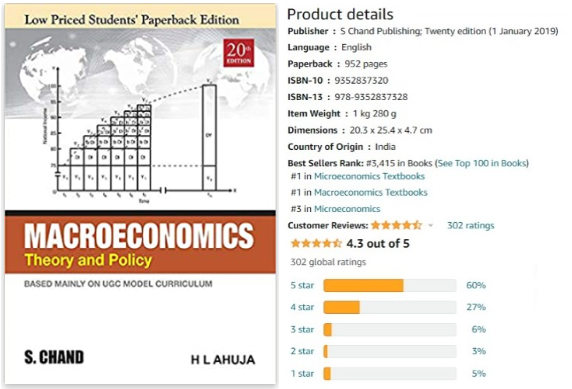This screenshot has width=572, height=389.
Task: Click stars beside 4.3 out of 5
Action: pos(316,243)
